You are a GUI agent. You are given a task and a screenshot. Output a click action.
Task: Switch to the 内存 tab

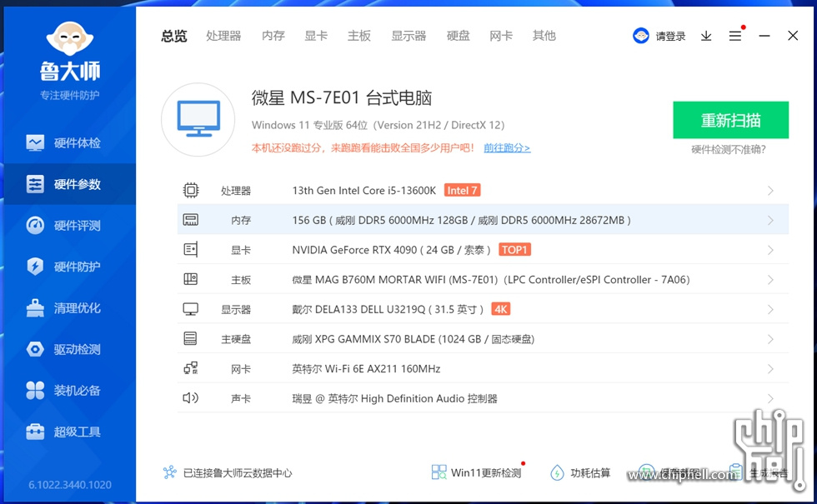pyautogui.click(x=273, y=36)
